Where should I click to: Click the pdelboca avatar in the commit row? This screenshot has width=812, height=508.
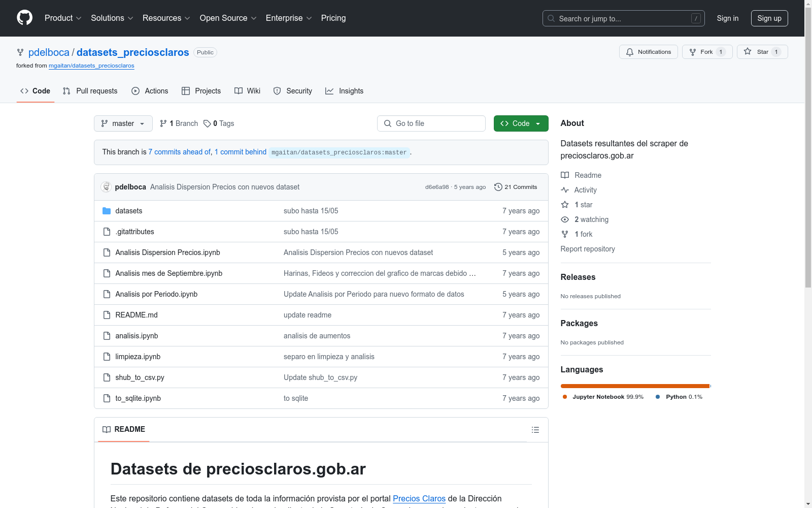tap(106, 187)
